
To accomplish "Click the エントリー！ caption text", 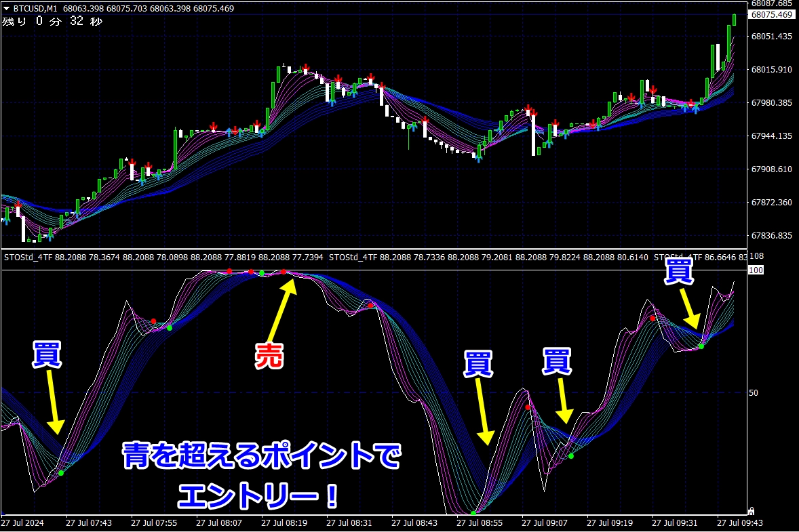I will click(258, 497).
